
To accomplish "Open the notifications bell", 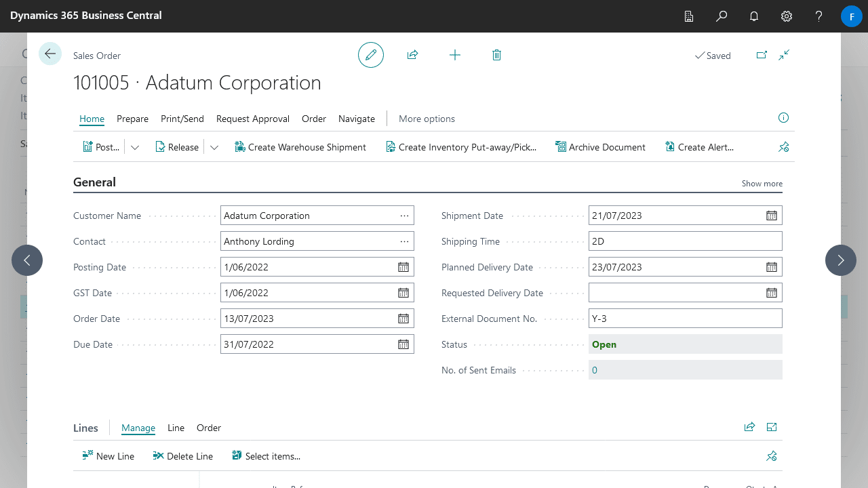I will pyautogui.click(x=754, y=16).
